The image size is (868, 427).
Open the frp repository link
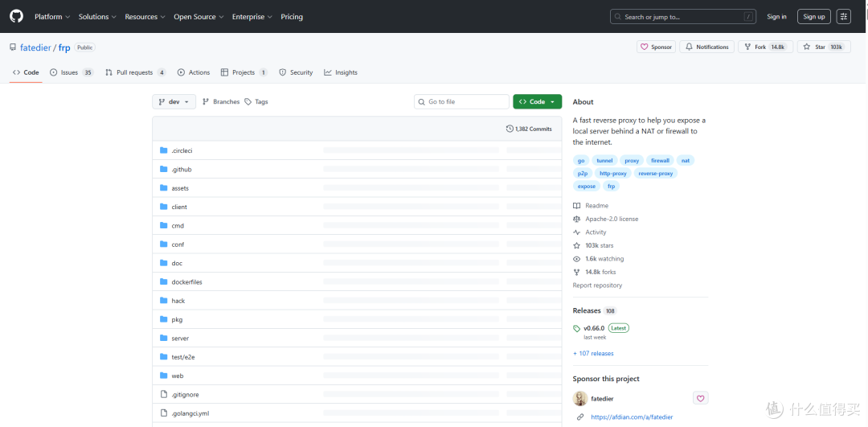click(x=64, y=47)
